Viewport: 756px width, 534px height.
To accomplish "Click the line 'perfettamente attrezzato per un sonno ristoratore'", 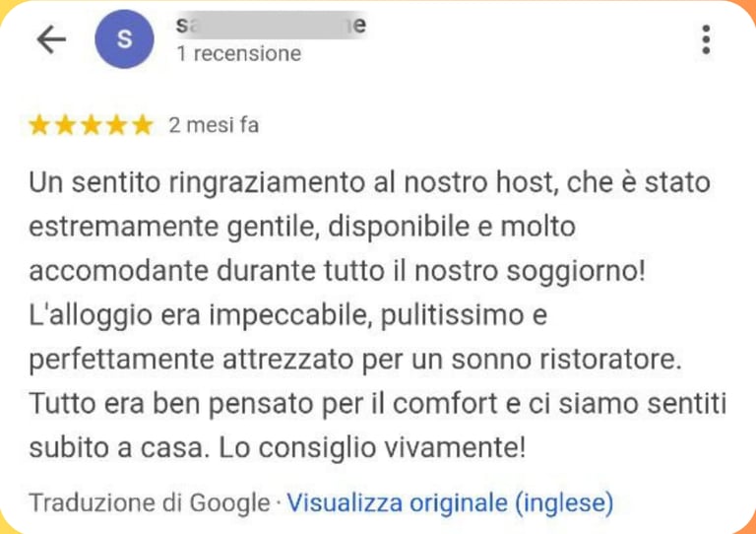I will (x=355, y=361).
